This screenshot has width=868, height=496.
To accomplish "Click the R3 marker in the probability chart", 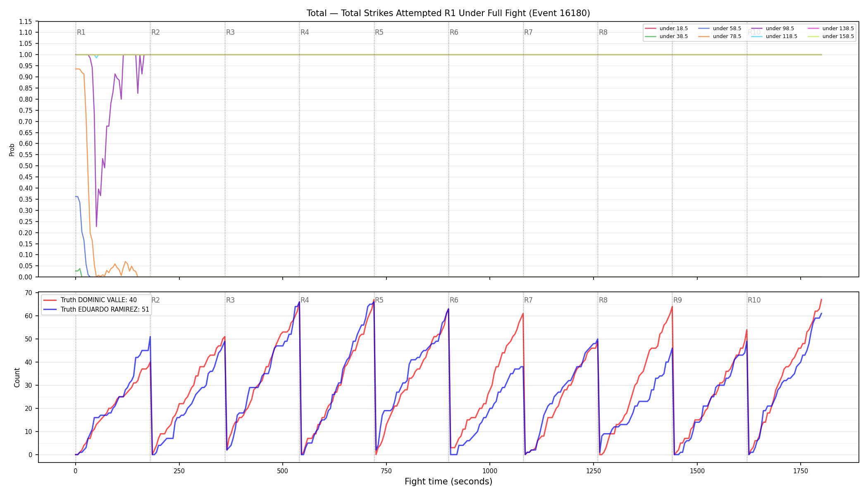I will [230, 32].
